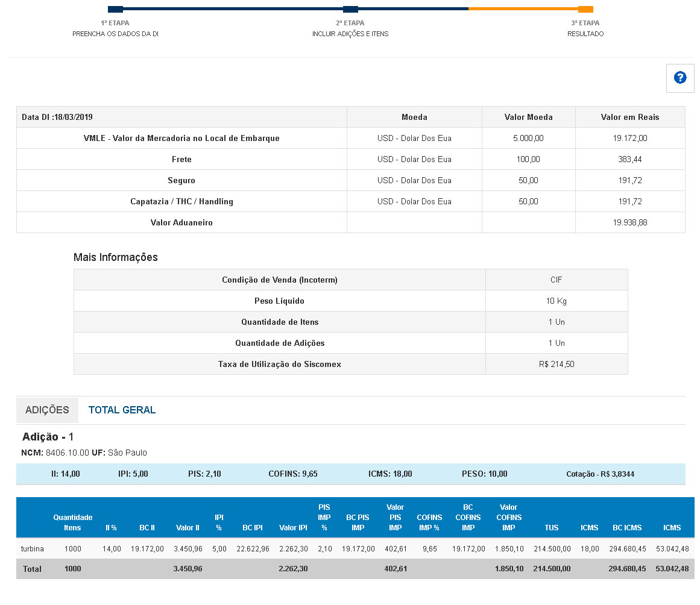This screenshot has width=700, height=605.
Task: Click the Total row PIS value 402,61
Action: pos(396,569)
